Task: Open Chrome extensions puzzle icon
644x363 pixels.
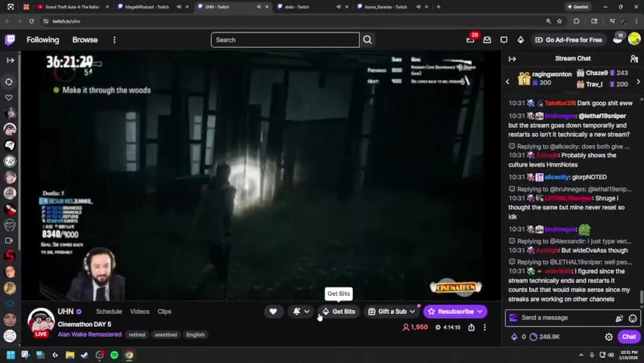Action: pos(576,21)
